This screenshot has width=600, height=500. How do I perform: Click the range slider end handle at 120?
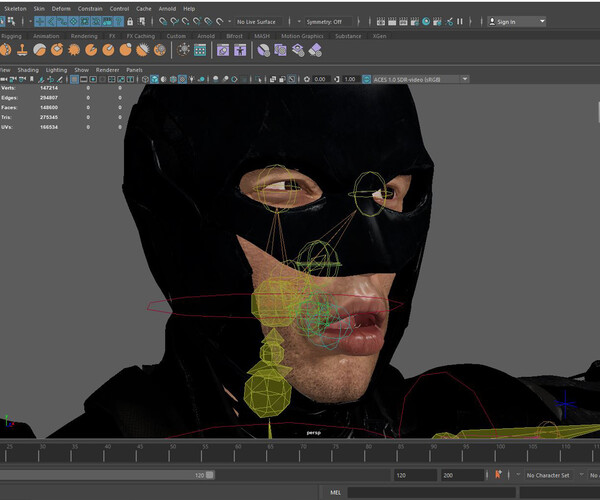coord(210,475)
